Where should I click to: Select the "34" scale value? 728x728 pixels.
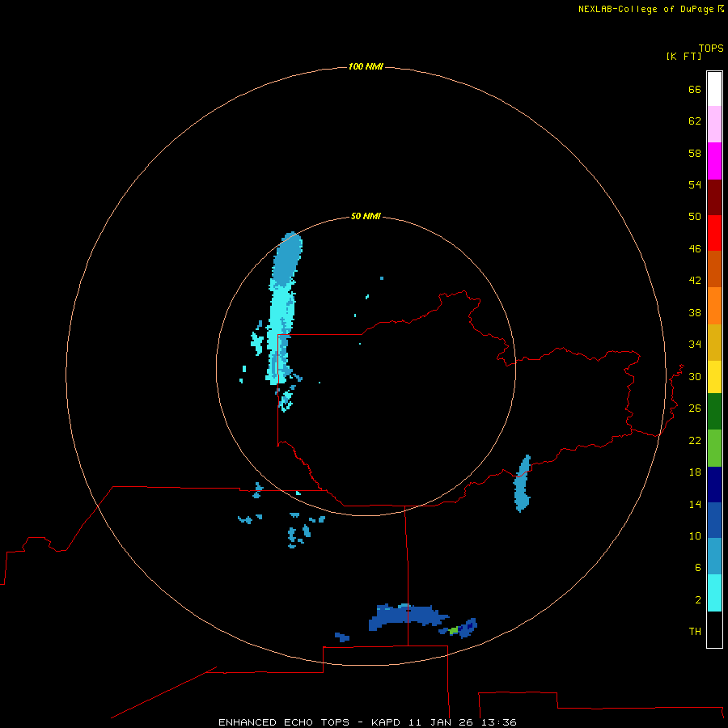(x=695, y=344)
